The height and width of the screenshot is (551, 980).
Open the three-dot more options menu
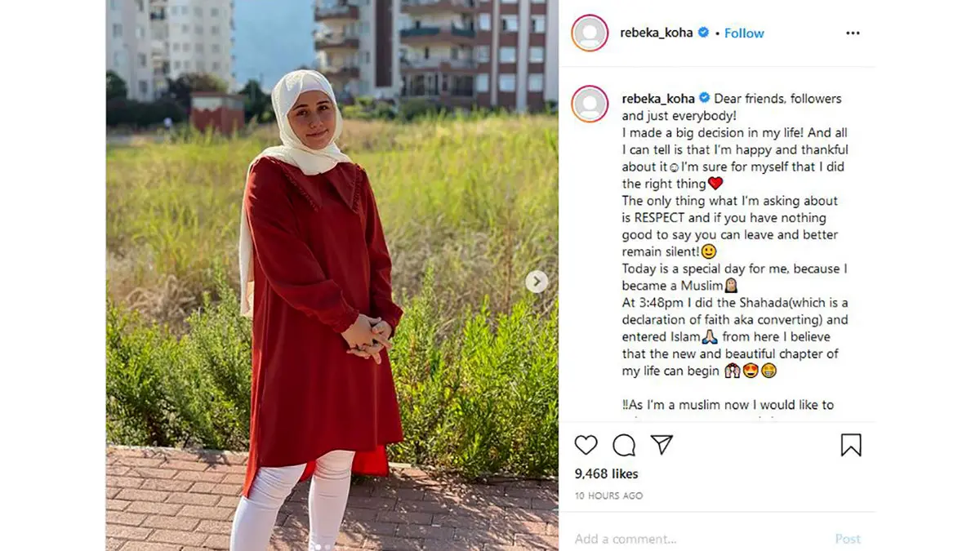click(853, 33)
